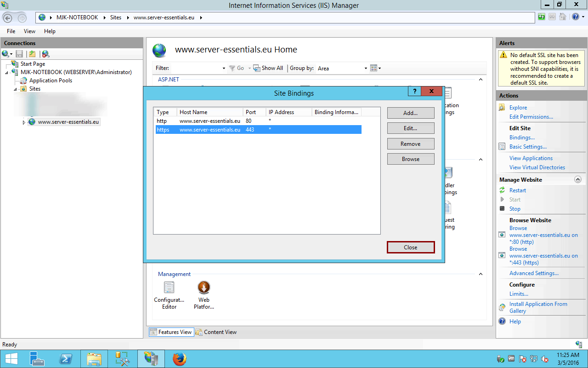
Task: Click the Limits... link under Configure
Action: point(519,294)
